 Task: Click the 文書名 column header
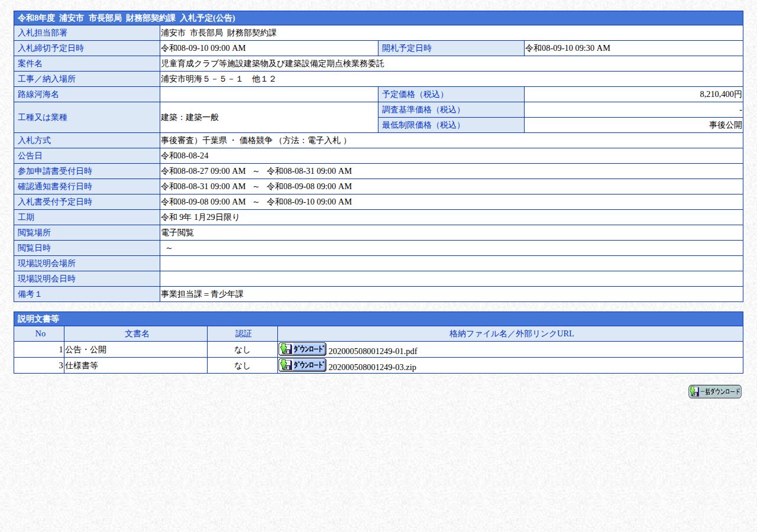click(x=136, y=334)
